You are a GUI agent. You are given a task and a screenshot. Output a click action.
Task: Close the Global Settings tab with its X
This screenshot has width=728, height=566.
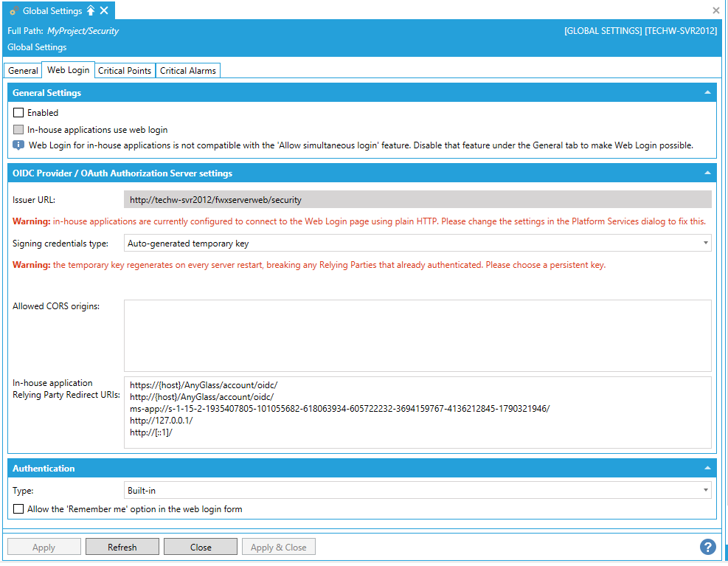pyautogui.click(x=104, y=10)
